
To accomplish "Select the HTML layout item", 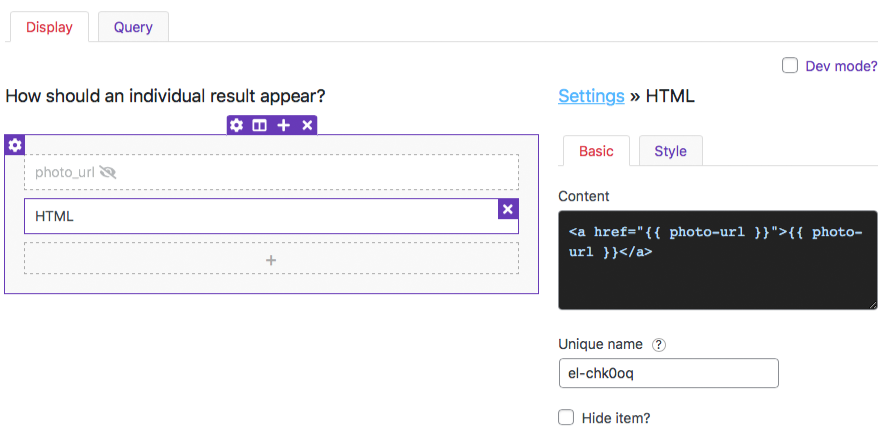I will coord(261,216).
